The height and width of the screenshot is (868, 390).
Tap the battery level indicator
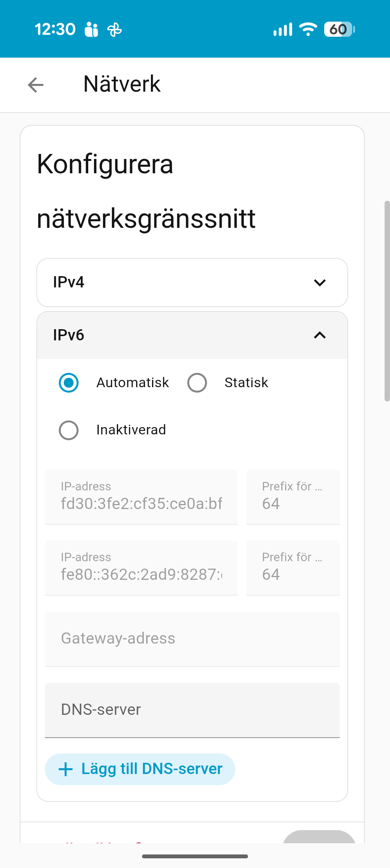pos(339,29)
